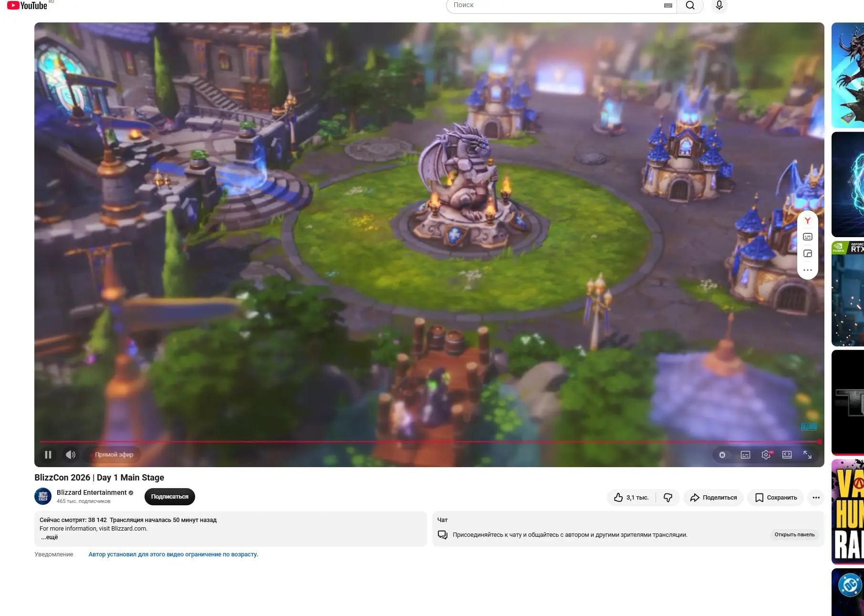
Task: Save video with Сохранить button
Action: 776,498
